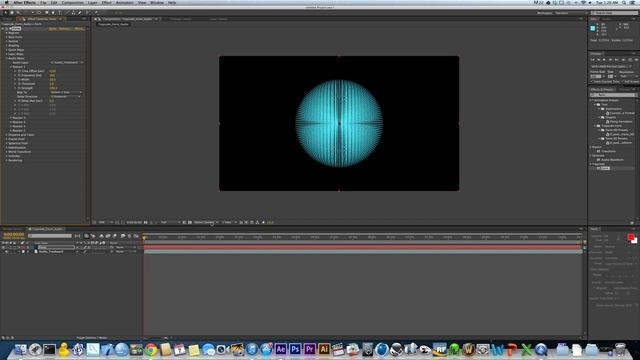Open the Effect menu
This screenshot has height=360, width=640.
click(107, 2)
